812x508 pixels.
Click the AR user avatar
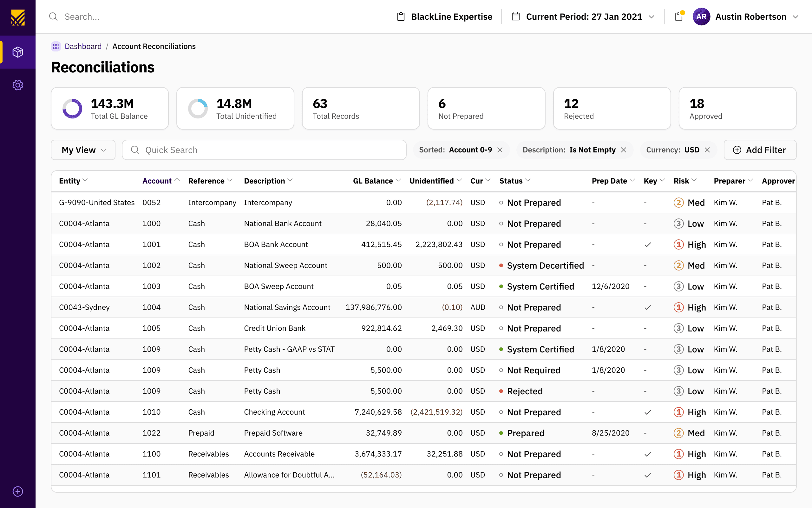(x=701, y=17)
